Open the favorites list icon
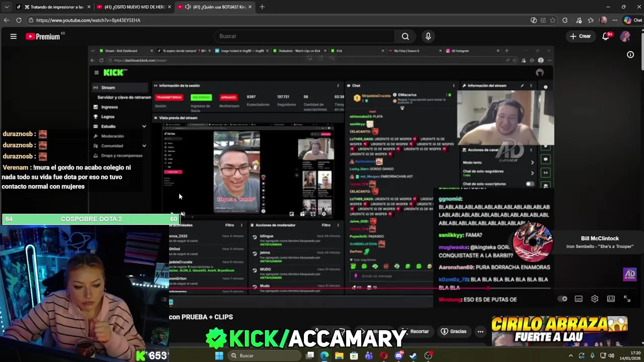Viewport: 644px width, 362px height. click(x=591, y=20)
